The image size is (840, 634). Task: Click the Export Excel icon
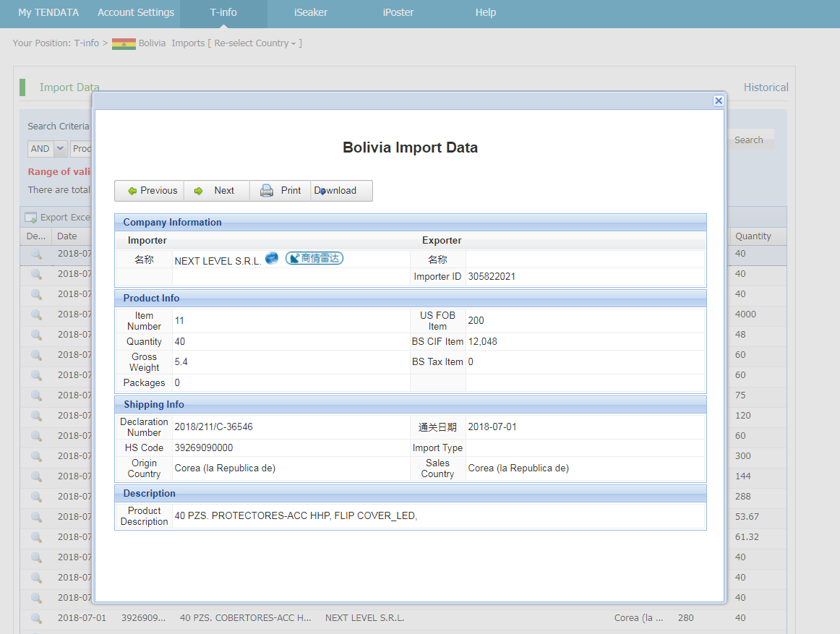coord(31,218)
